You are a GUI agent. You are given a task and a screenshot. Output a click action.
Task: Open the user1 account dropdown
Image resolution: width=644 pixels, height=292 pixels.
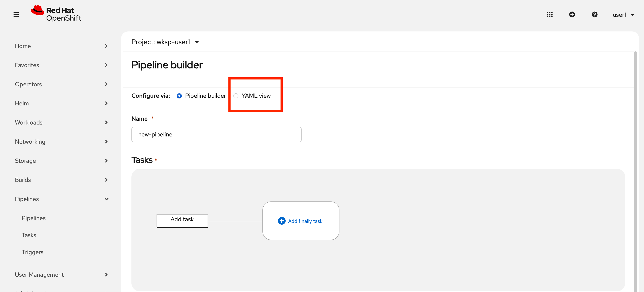coord(623,15)
